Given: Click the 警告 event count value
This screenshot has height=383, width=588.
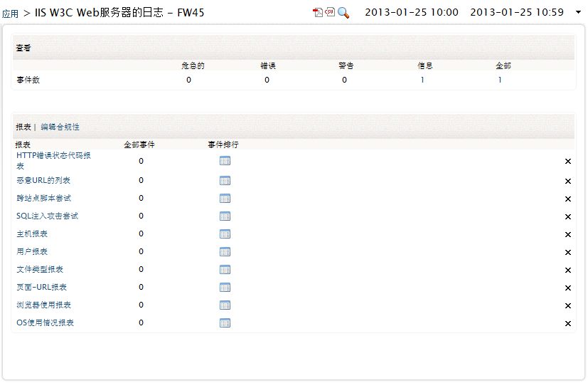Looking at the screenshot, I should pos(344,80).
